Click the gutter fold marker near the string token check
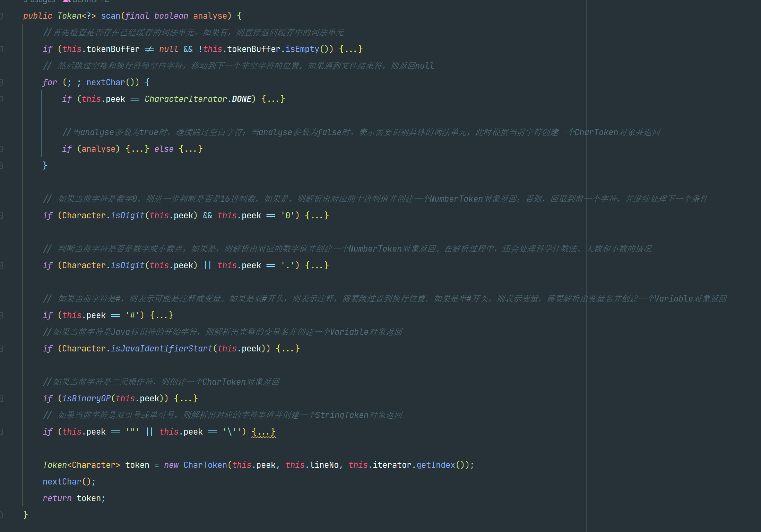Screen dimensions: 761x532 [2, 432]
